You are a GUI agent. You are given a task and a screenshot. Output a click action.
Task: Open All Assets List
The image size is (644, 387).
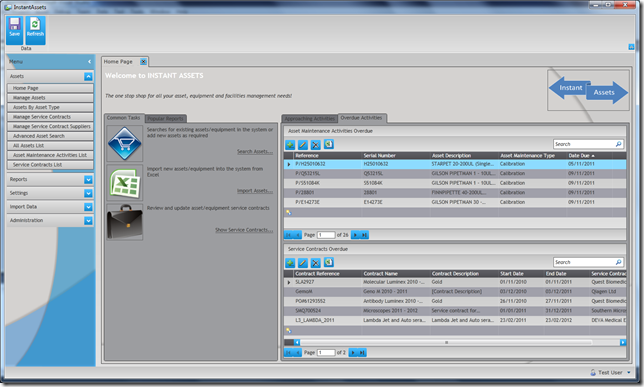(x=50, y=145)
